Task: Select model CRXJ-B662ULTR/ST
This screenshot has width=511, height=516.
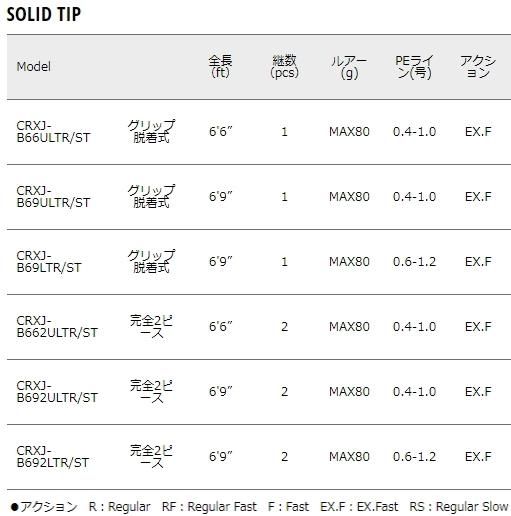Action: (57, 327)
